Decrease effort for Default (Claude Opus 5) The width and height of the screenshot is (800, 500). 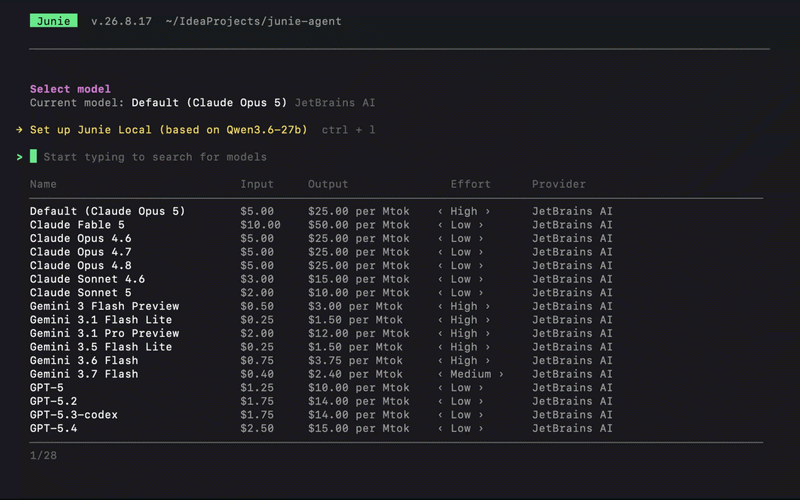click(440, 211)
